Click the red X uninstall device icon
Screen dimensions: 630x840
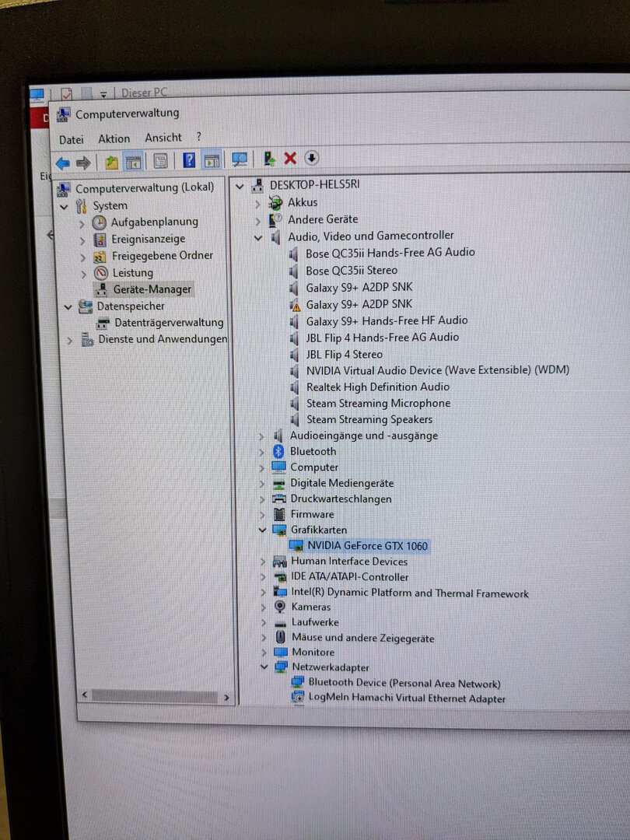(x=290, y=158)
